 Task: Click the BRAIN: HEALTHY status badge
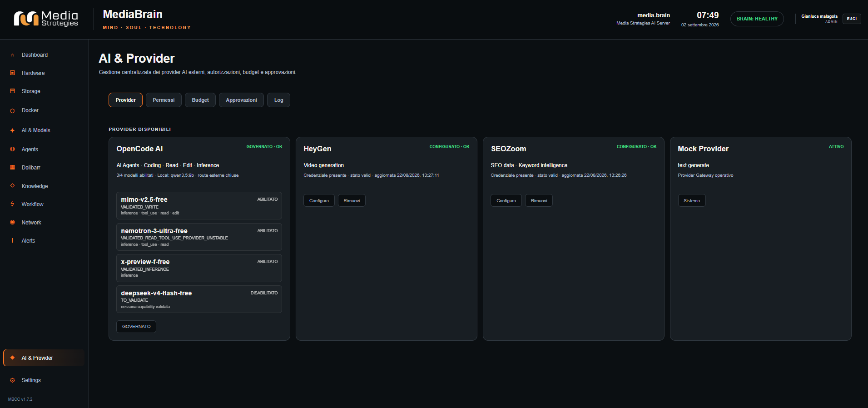(x=757, y=19)
